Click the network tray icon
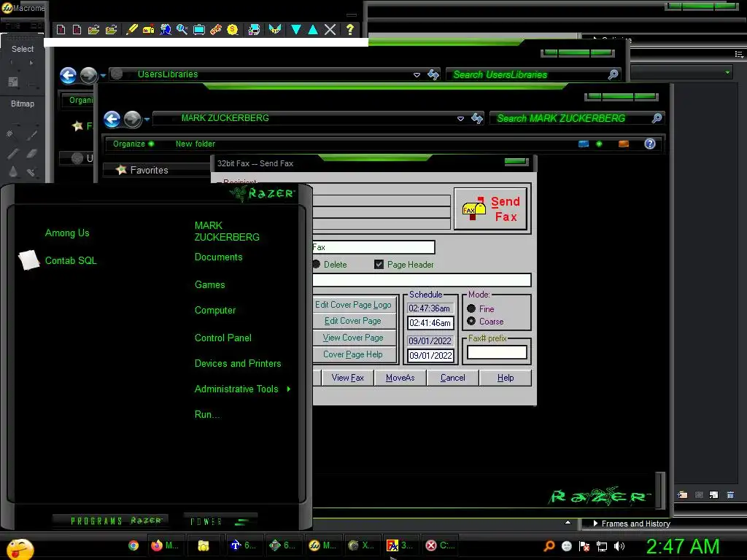The image size is (747, 560). (602, 546)
